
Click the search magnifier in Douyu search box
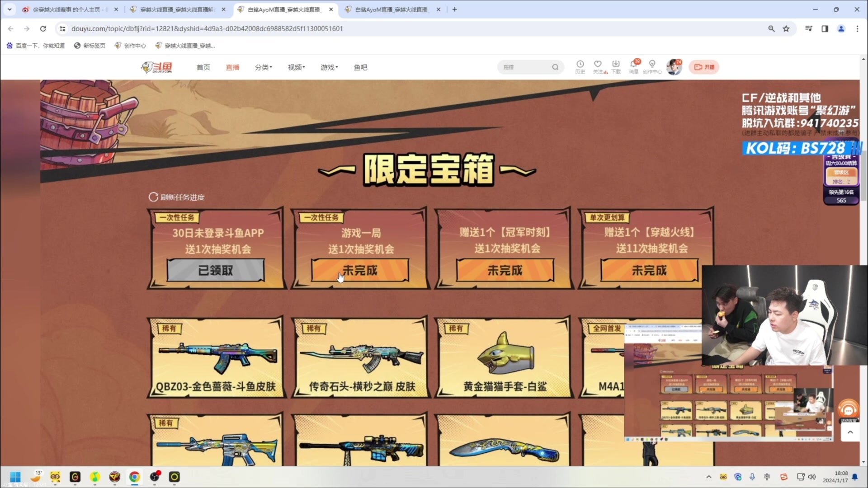coord(555,67)
